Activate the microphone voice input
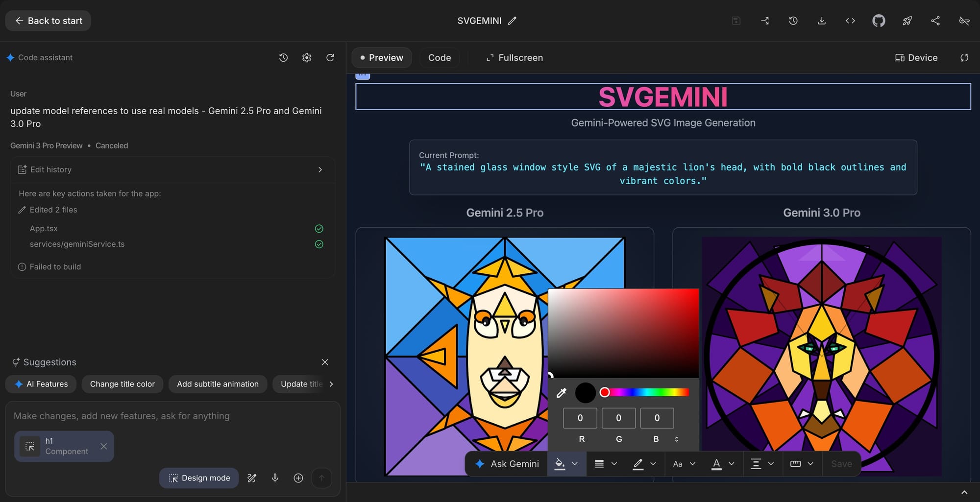The image size is (980, 502). pos(275,478)
